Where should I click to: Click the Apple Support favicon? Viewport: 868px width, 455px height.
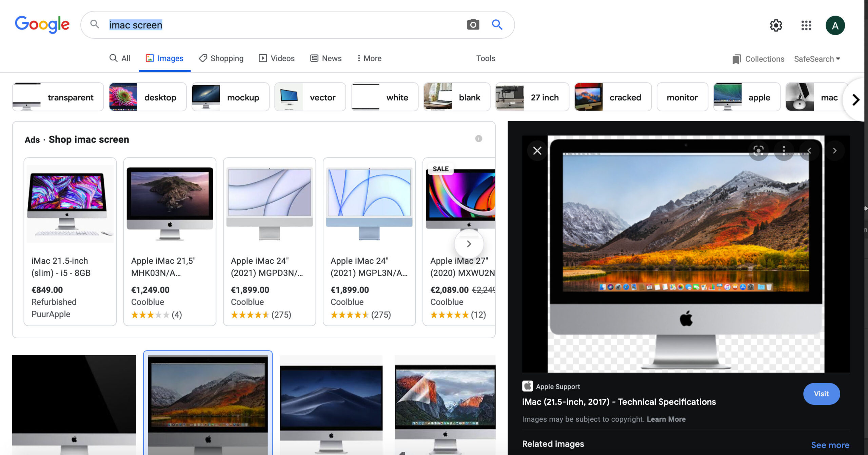pos(528,386)
